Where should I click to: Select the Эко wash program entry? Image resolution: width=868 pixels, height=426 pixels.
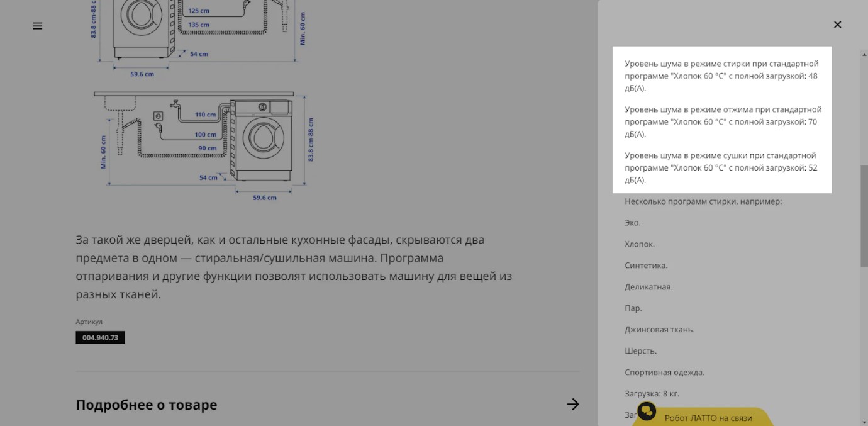632,222
